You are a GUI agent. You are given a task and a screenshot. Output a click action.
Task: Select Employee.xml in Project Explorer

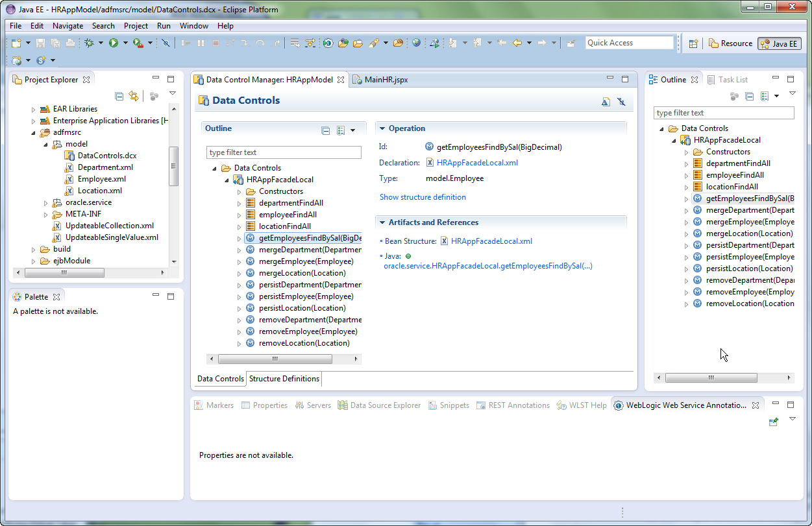[x=95, y=179]
